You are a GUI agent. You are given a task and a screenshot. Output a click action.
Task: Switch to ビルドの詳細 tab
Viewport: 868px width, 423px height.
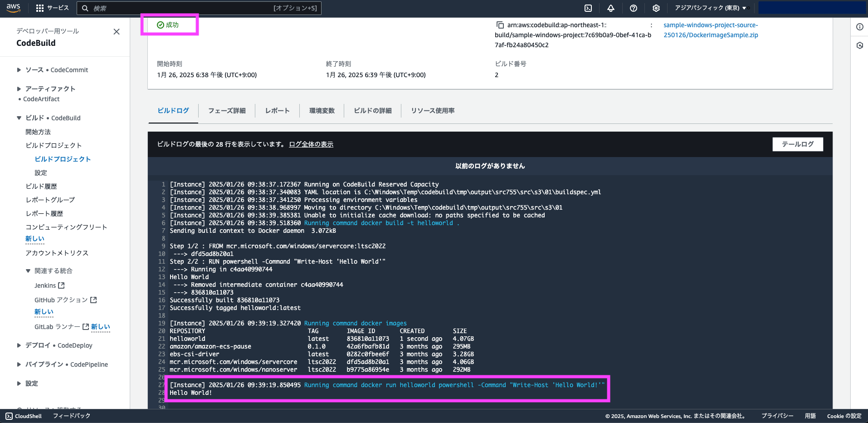point(373,111)
